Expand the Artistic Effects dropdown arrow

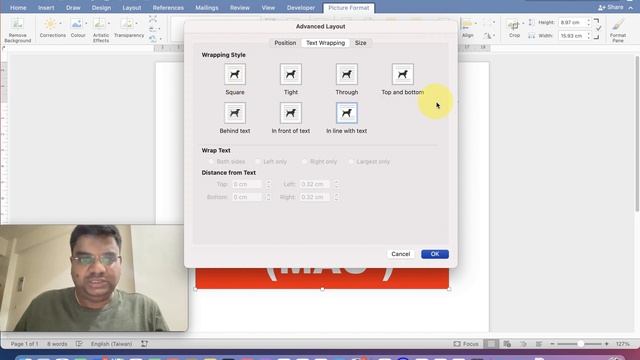(109, 23)
